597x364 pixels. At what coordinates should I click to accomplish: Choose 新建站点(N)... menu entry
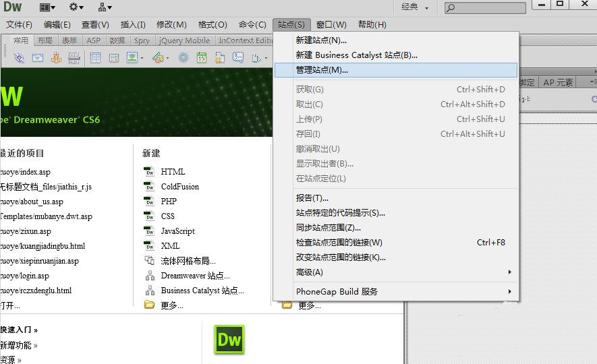(321, 40)
